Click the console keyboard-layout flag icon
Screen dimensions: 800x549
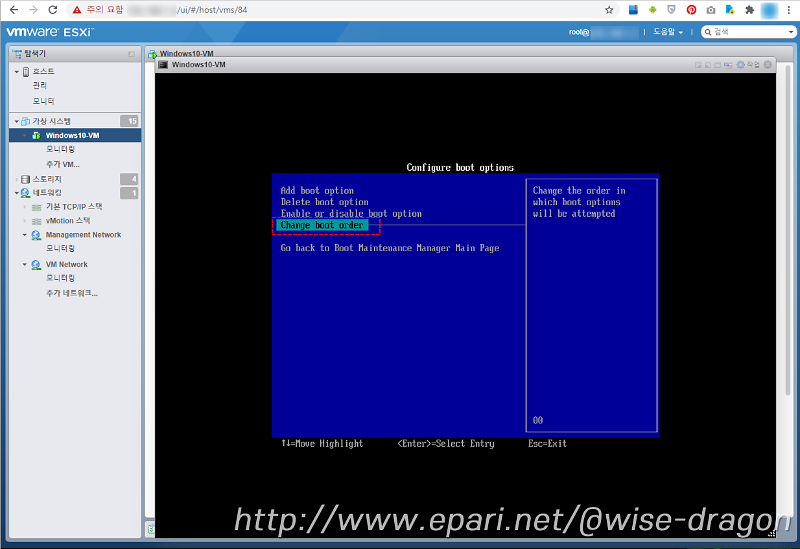(x=728, y=65)
